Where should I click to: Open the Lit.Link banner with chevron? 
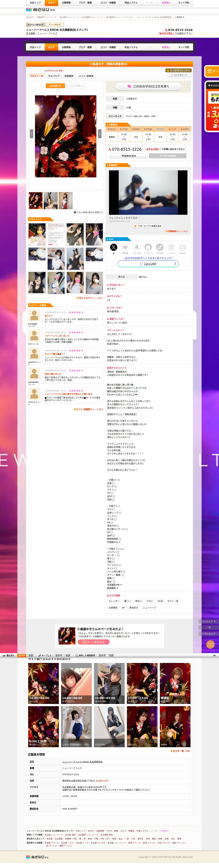coord(148,264)
